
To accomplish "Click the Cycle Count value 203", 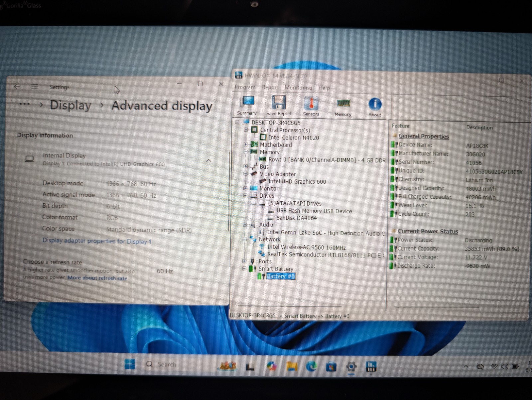I will (x=470, y=215).
